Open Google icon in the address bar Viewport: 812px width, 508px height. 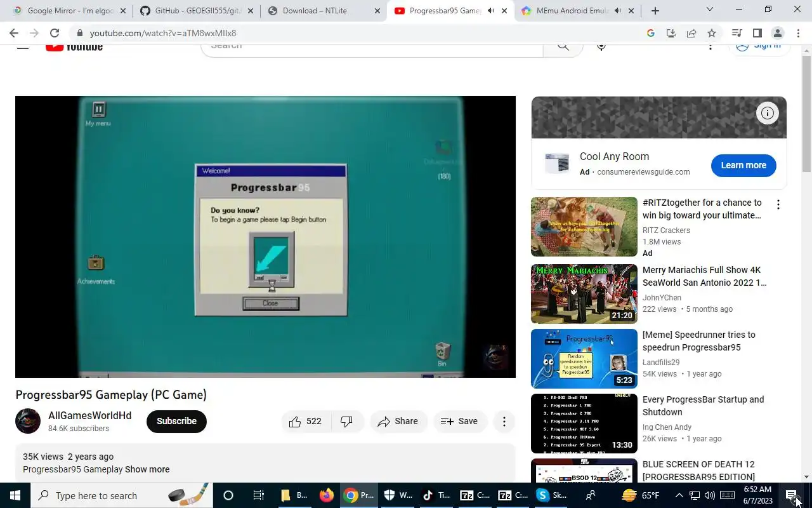[651, 33]
